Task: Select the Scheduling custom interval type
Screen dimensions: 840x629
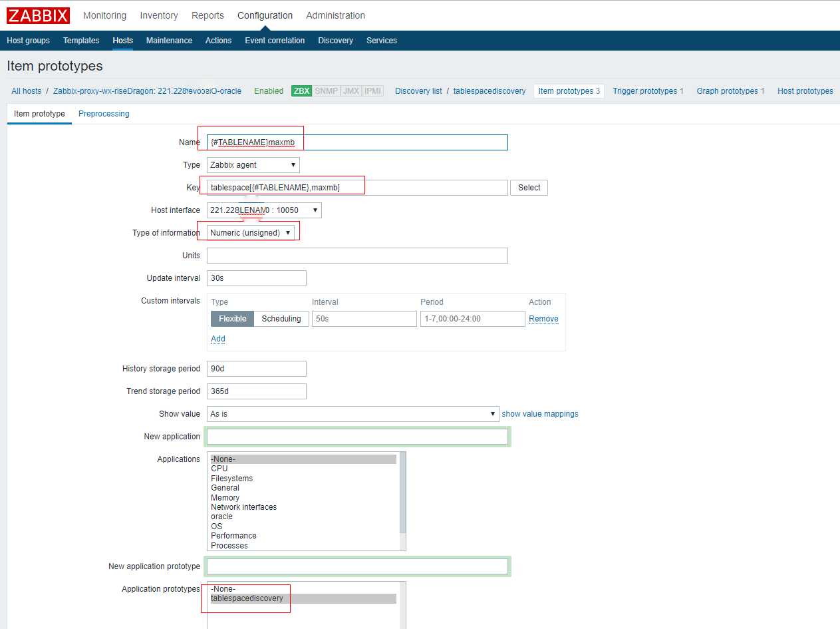Action: point(281,319)
